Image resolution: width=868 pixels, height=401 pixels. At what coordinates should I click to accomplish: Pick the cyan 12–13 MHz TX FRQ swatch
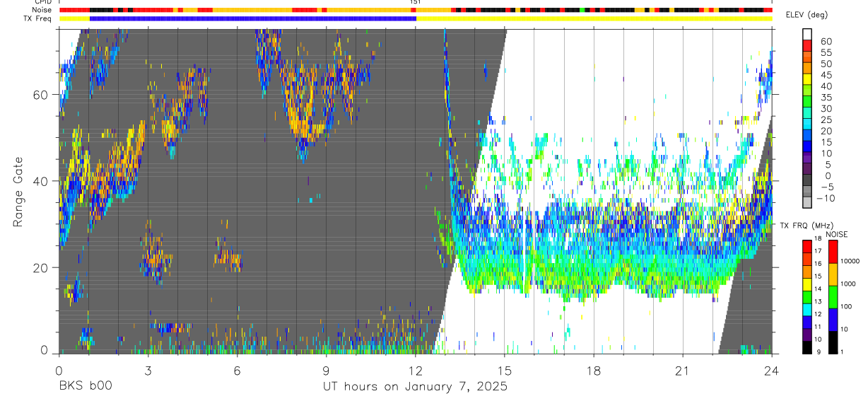807,310
